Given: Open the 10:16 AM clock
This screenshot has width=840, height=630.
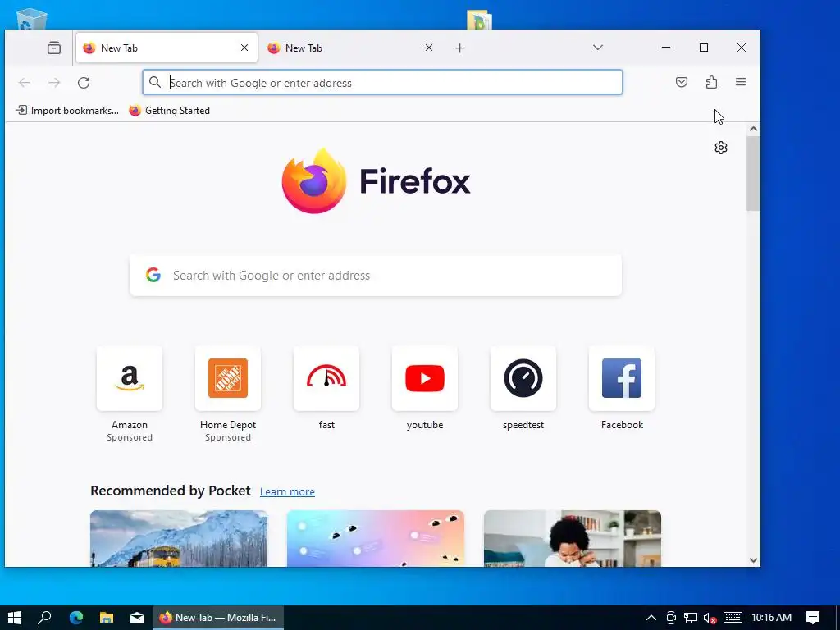Looking at the screenshot, I should (x=771, y=618).
